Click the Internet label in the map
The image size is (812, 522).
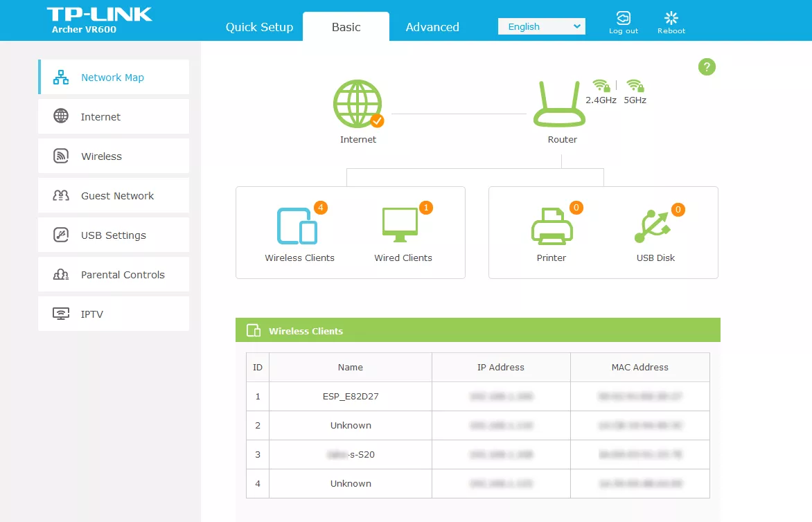(358, 139)
